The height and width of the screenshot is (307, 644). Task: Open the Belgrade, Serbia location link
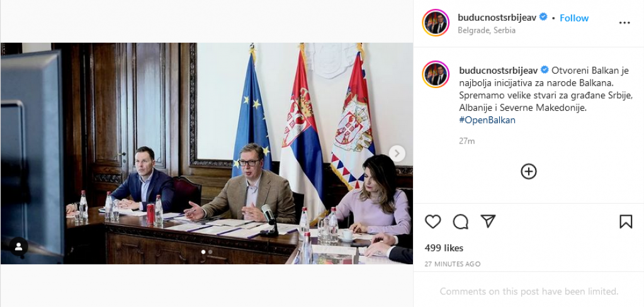coord(486,30)
